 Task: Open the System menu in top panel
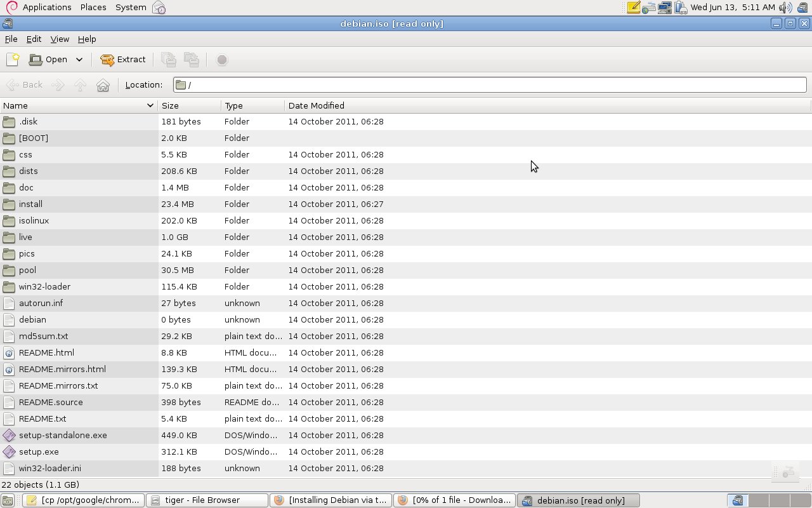(x=131, y=8)
